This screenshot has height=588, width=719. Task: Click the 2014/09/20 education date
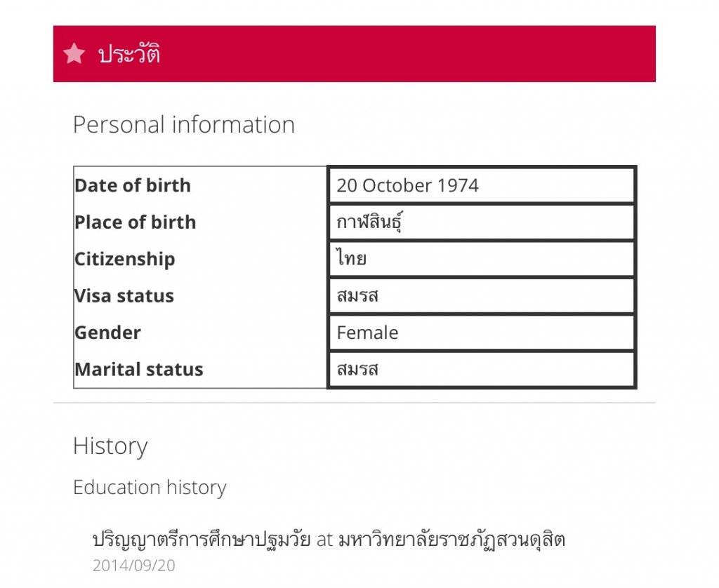point(134,566)
